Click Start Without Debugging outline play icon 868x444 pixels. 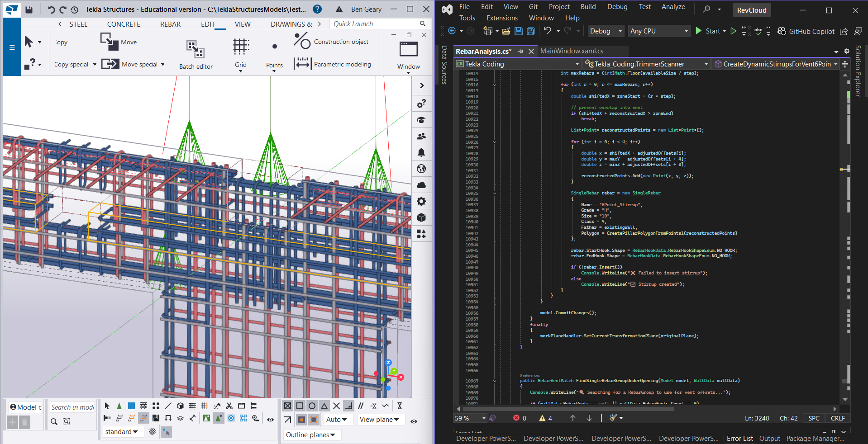pyautogui.click(x=734, y=31)
